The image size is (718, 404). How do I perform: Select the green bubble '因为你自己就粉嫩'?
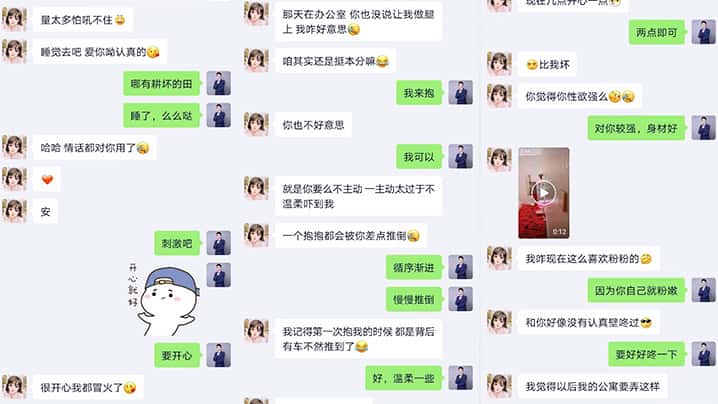coord(636,290)
